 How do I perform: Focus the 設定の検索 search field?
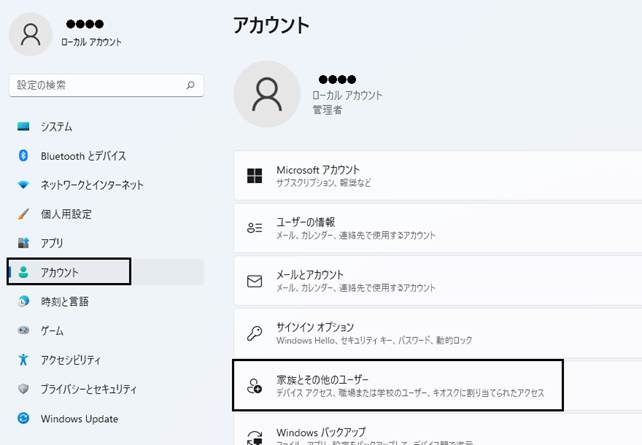(x=106, y=85)
